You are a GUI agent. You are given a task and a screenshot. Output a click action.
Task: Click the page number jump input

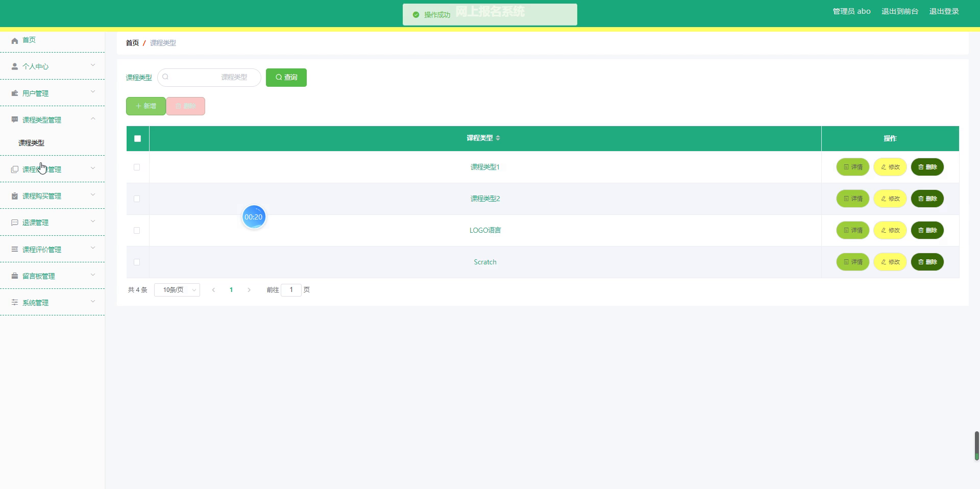tap(291, 290)
